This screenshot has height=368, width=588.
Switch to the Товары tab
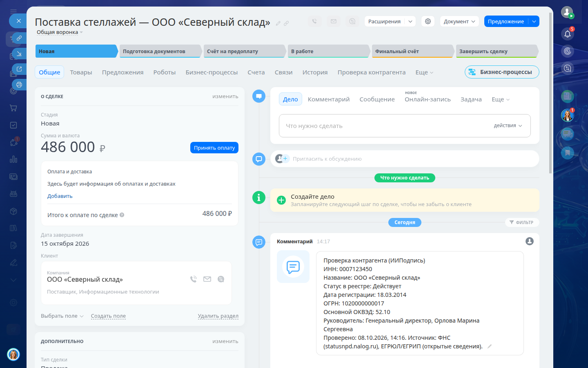81,72
